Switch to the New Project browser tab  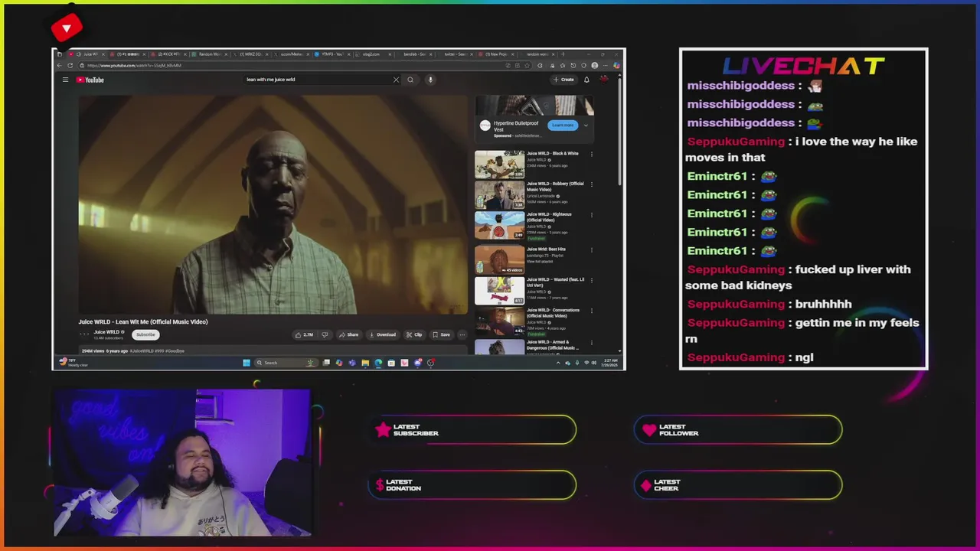click(497, 54)
